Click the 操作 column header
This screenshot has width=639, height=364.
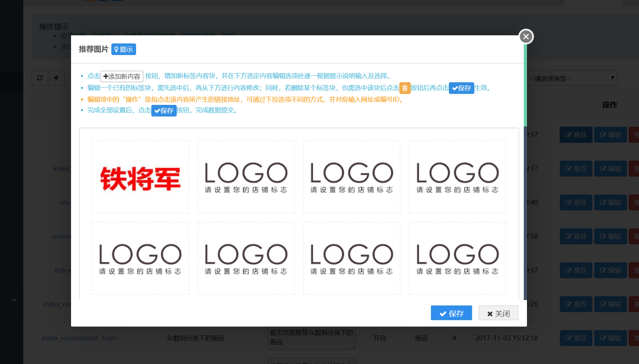click(x=610, y=105)
